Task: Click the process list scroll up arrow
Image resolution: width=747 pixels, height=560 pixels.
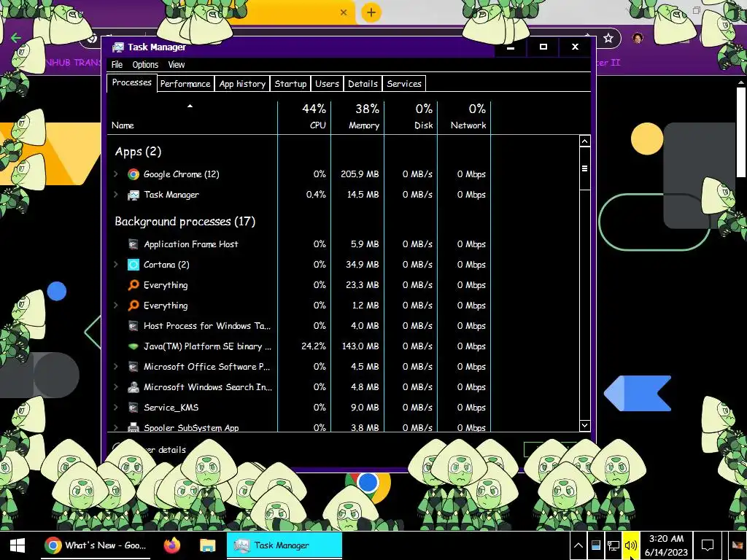Action: click(584, 141)
